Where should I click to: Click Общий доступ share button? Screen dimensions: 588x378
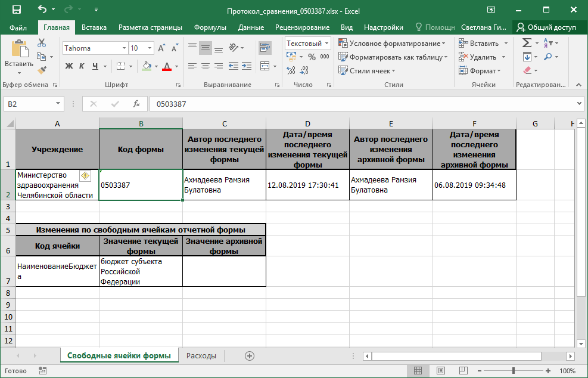pos(546,27)
